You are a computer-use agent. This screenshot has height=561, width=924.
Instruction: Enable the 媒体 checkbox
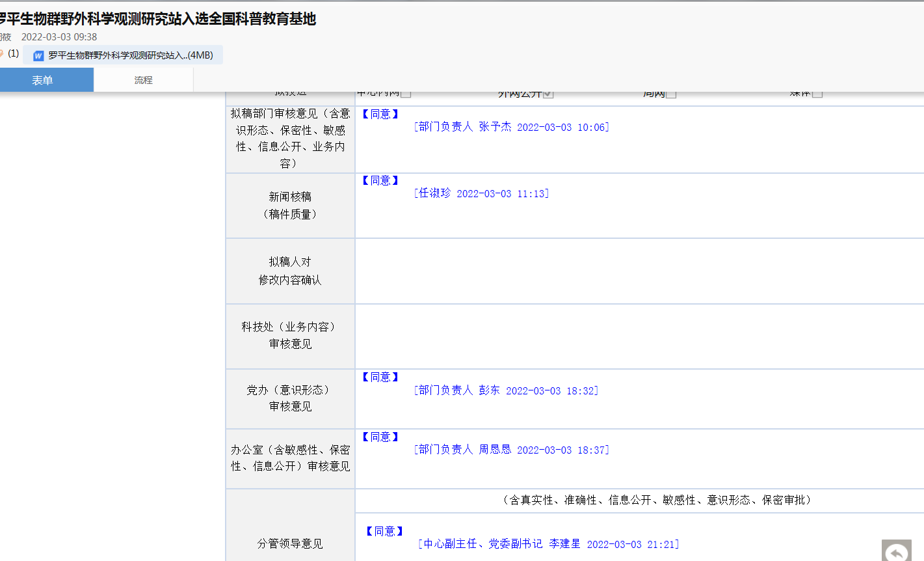tap(817, 94)
